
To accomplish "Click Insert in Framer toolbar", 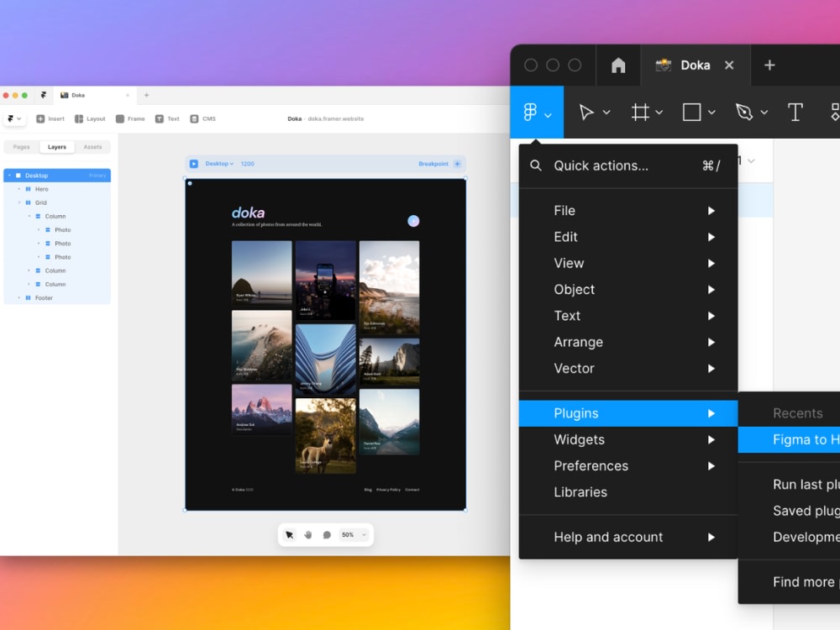I will (50, 119).
